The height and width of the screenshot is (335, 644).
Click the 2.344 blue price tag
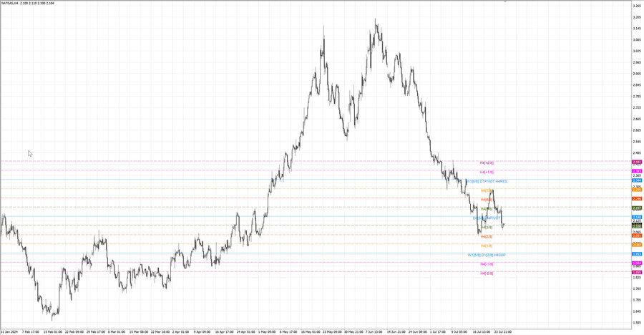pos(637,180)
